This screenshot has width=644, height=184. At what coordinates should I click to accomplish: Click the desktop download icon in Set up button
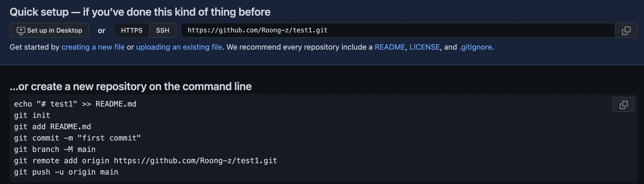click(21, 30)
